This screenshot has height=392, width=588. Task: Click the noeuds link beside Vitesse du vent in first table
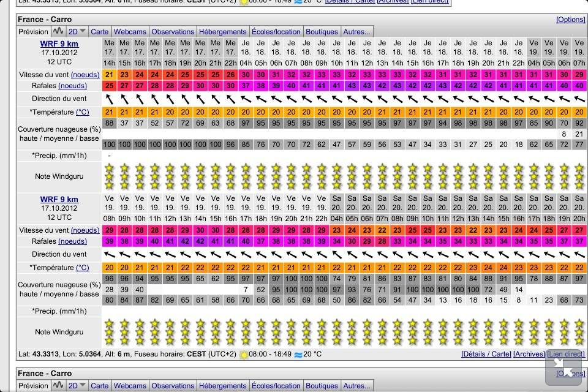[x=85, y=74]
